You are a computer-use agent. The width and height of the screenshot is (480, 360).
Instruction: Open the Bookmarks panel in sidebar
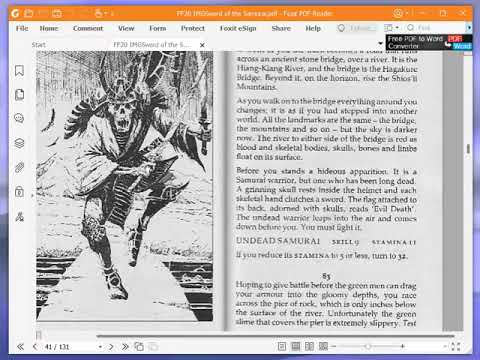coord(19,71)
